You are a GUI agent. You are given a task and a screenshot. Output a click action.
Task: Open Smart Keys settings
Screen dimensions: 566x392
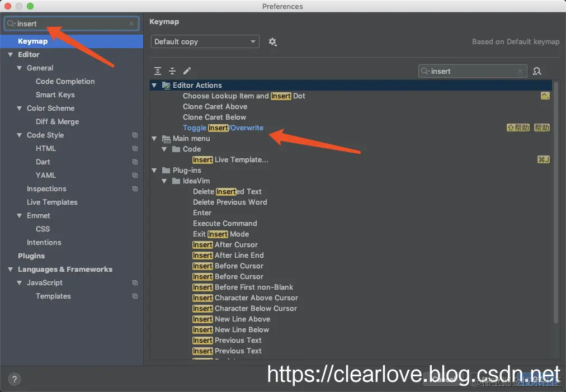55,95
